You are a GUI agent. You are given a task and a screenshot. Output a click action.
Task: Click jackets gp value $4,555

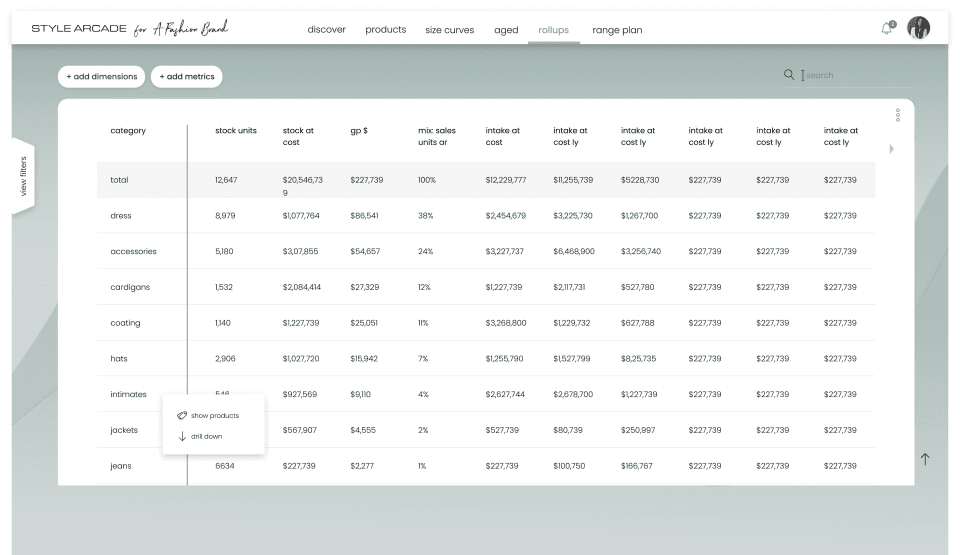pyautogui.click(x=363, y=430)
